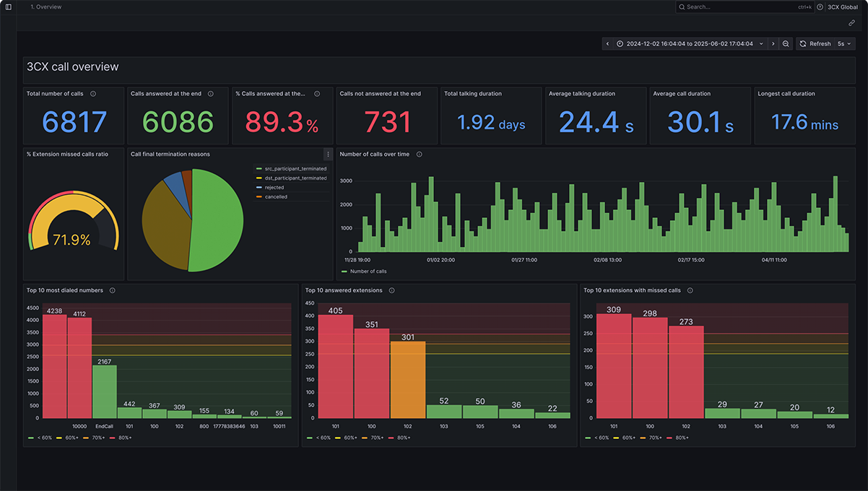
Task: Select the 1. Overview breadcrumb
Action: click(46, 6)
